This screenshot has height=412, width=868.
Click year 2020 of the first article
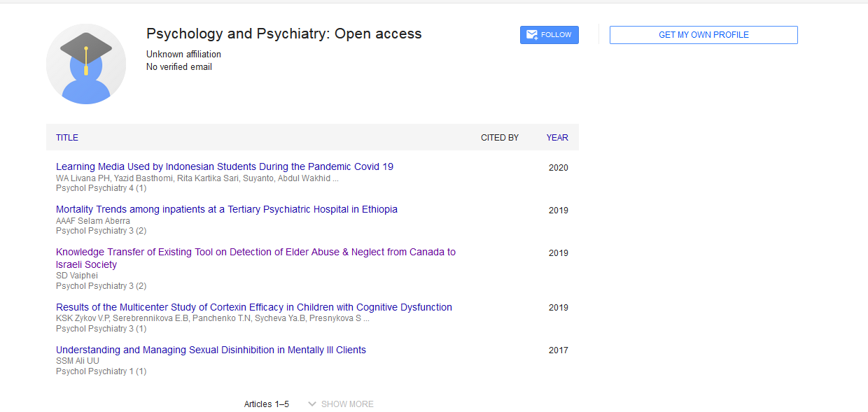click(558, 168)
